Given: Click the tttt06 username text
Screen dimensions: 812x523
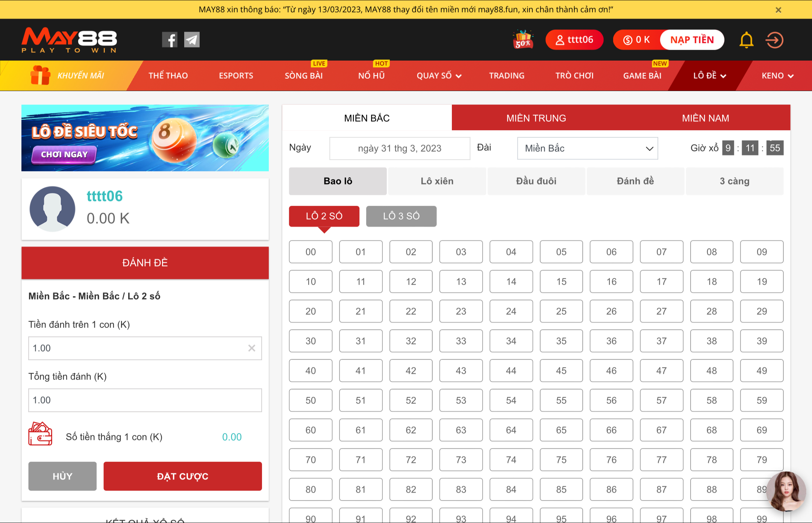Looking at the screenshot, I should click(x=105, y=196).
